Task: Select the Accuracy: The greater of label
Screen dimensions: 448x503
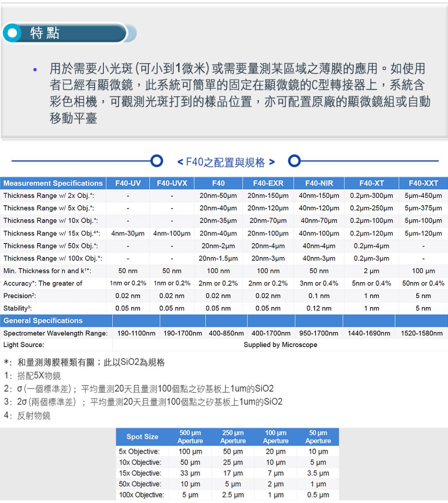Action: pos(43,283)
